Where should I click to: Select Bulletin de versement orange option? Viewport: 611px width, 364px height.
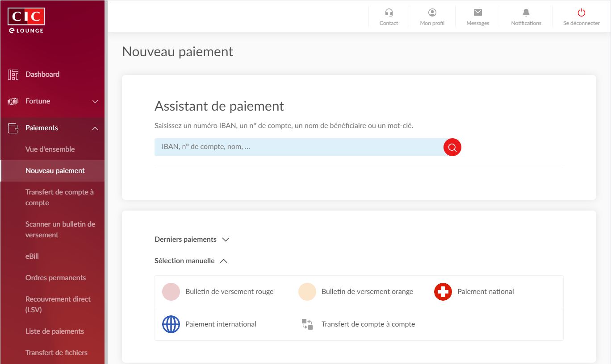coord(367,292)
